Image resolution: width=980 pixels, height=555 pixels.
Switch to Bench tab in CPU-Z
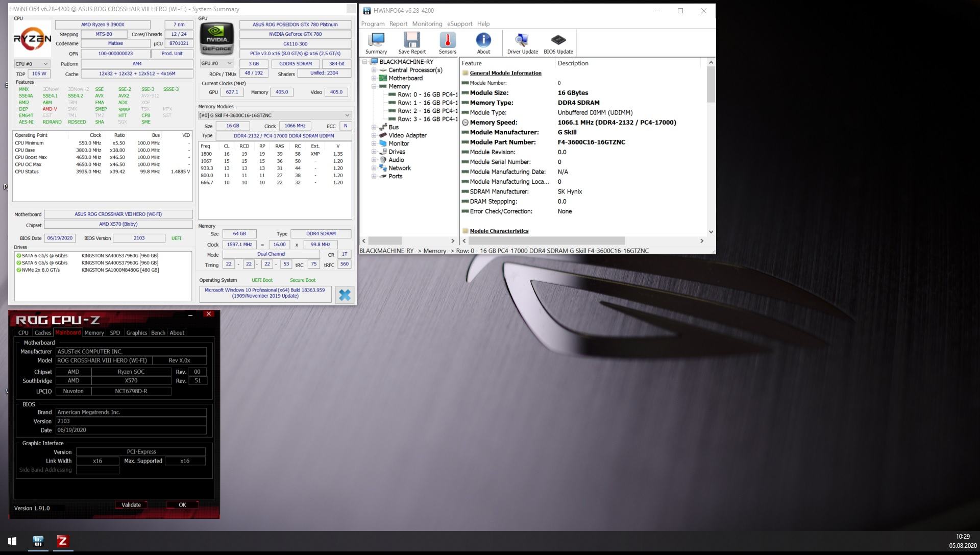click(158, 333)
